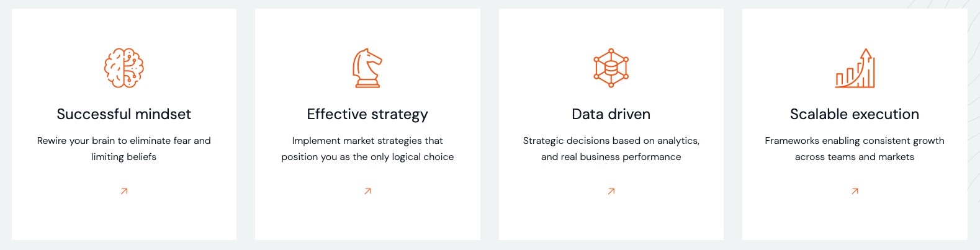Click the "Data driven" heading
This screenshot has height=250, width=980.
611,114
